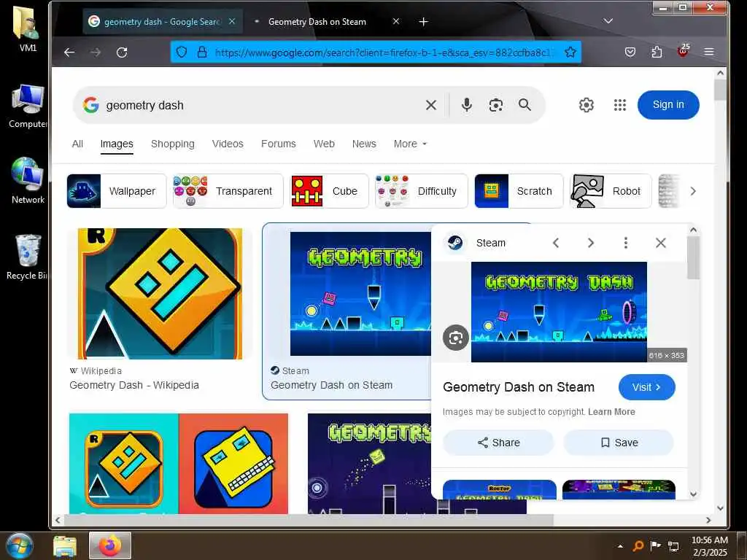The height and width of the screenshot is (560, 747).
Task: Search by image with Google Lens
Action: 496,105
